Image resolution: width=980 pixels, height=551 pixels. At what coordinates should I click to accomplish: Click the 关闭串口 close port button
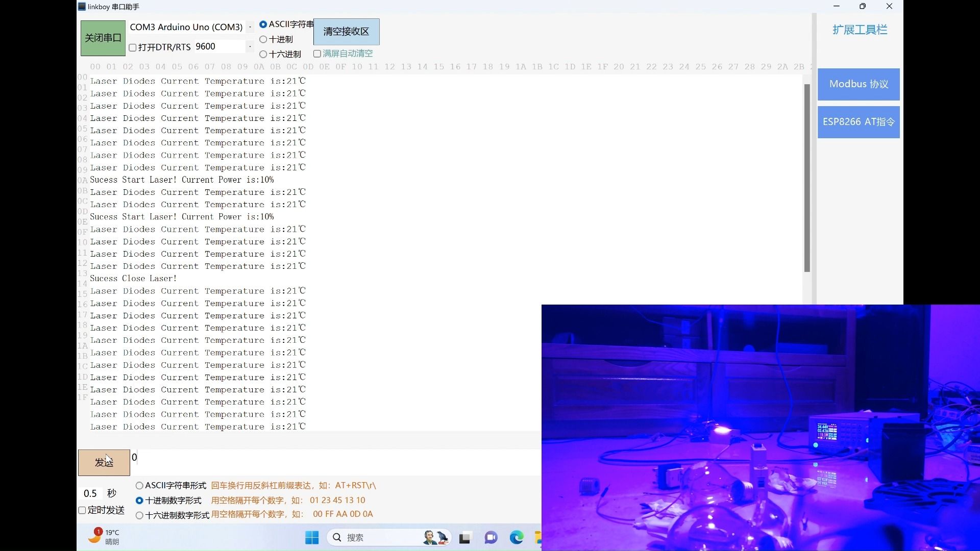(x=103, y=38)
